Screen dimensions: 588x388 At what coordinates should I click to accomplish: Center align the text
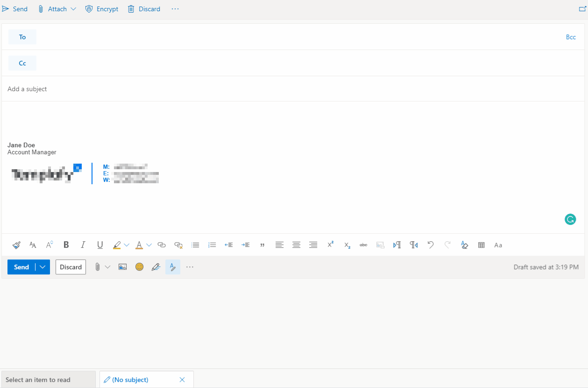click(296, 245)
